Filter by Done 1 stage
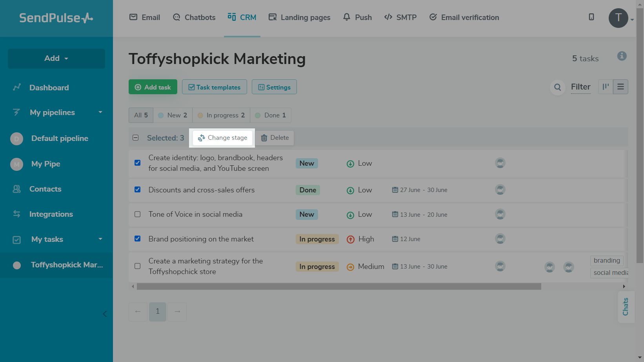Image resolution: width=644 pixels, height=362 pixels. (x=271, y=115)
